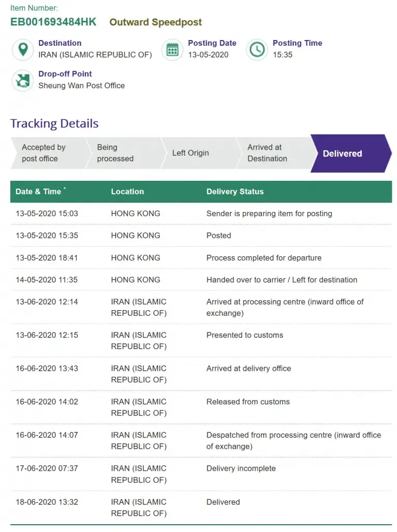Click the Delivery Status column header
The height and width of the screenshot is (532, 397).
235,191
